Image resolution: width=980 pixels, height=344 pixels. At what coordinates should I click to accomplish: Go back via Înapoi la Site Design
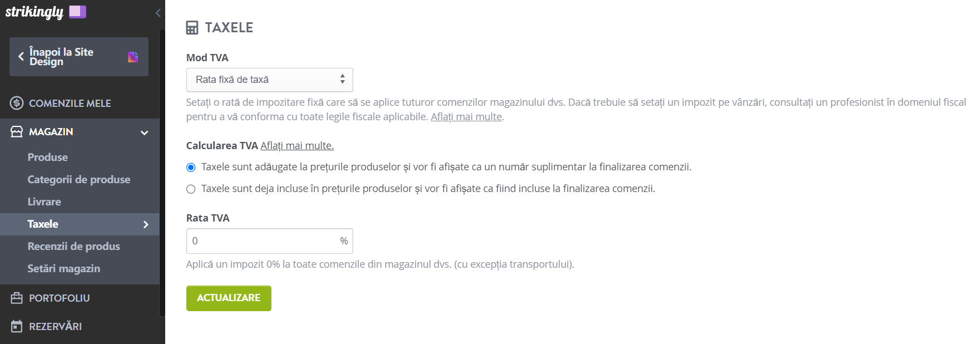(x=79, y=57)
